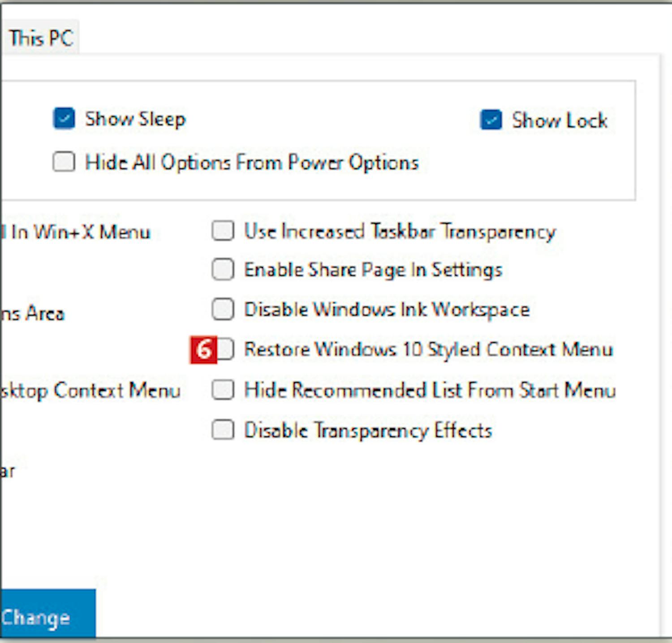Check Hide Recommended List From Start Menu
This screenshot has height=643, width=672.
click(x=223, y=390)
